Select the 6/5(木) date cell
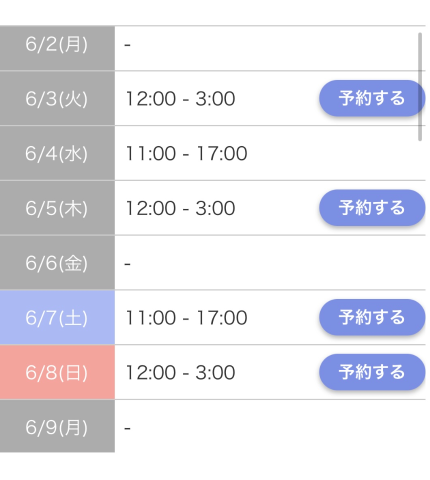The width and height of the screenshot is (430, 480). (57, 208)
